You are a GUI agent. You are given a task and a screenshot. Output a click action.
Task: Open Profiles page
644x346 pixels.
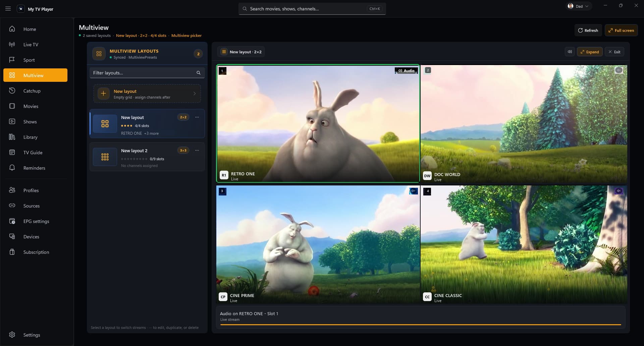pyautogui.click(x=35, y=190)
